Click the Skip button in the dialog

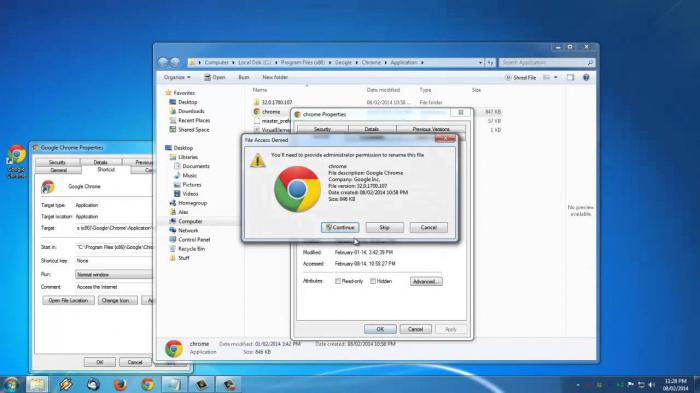pos(384,227)
